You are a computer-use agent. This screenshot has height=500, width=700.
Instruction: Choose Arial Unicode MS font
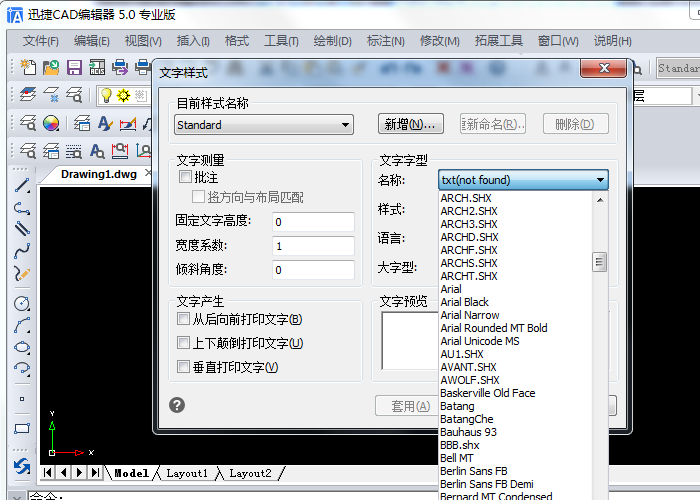[480, 341]
